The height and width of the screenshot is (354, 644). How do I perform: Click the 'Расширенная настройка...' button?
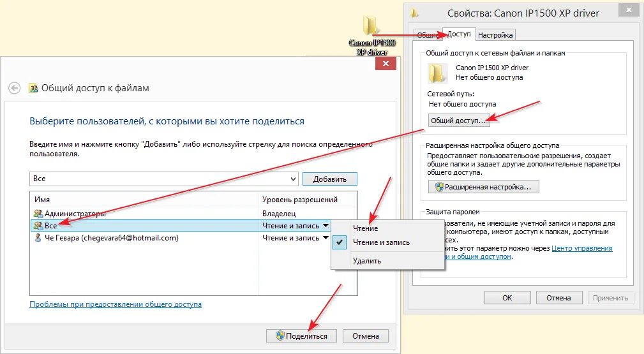(x=483, y=187)
